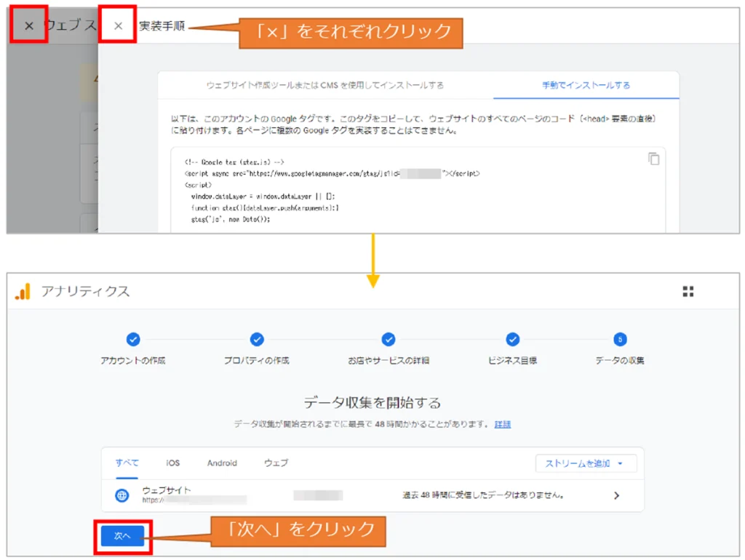The width and height of the screenshot is (745, 560).
Task: Select the iOS stream tab
Action: point(172,463)
